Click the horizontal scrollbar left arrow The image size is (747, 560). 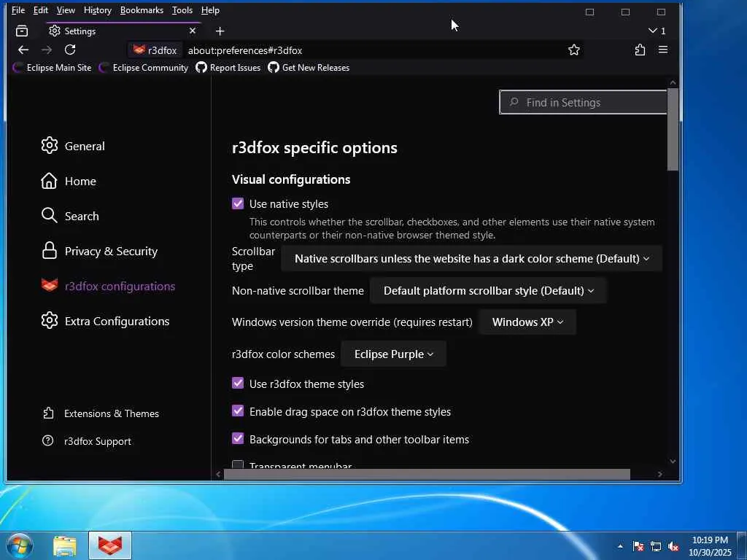218,474
